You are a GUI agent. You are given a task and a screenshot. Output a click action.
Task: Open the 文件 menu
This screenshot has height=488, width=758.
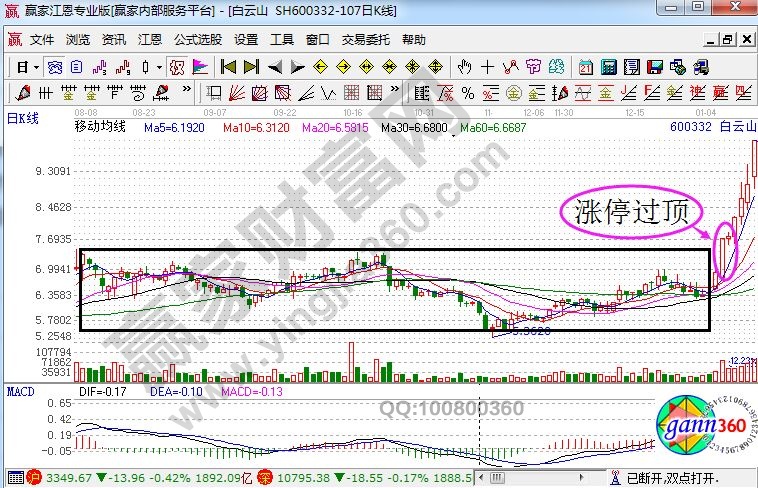[x=41, y=40]
